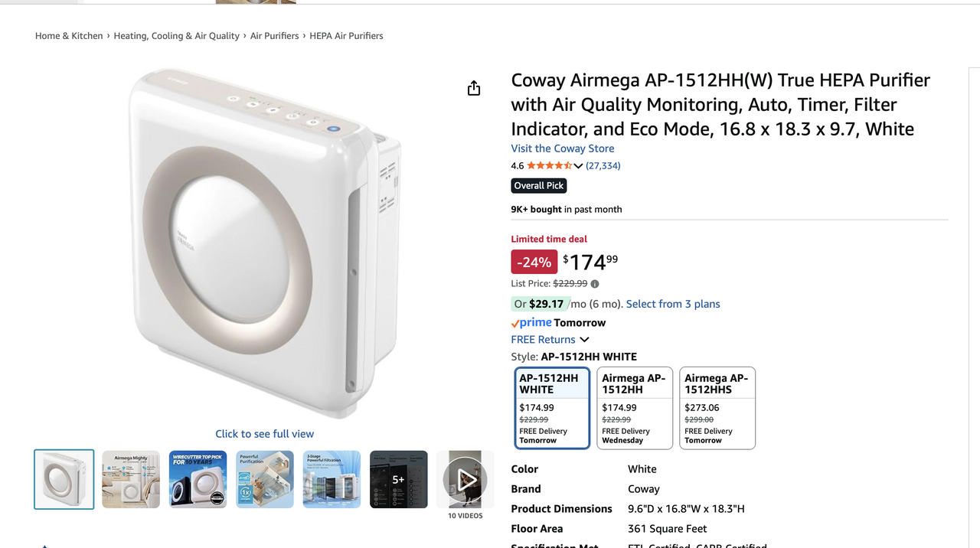
Task: Click to see full view link
Action: (x=265, y=434)
